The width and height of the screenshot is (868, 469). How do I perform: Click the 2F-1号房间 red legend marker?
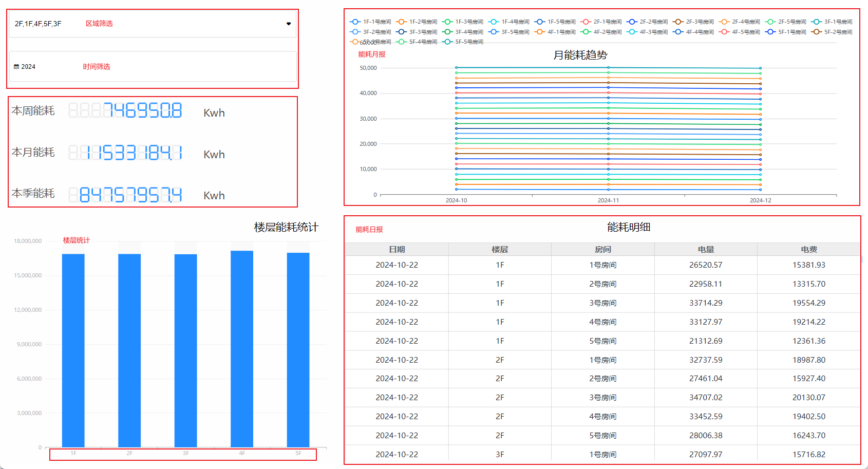(586, 22)
